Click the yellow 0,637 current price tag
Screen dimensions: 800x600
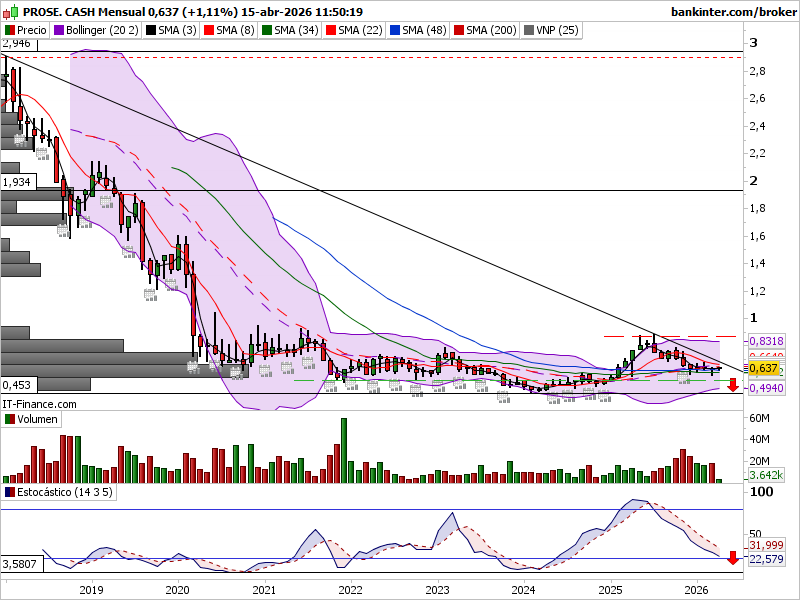pos(763,368)
